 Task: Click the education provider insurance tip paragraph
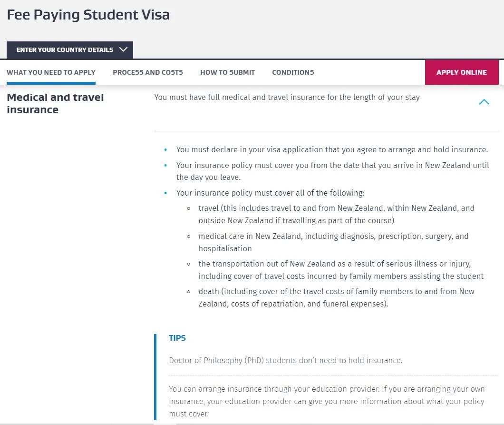pos(327,401)
